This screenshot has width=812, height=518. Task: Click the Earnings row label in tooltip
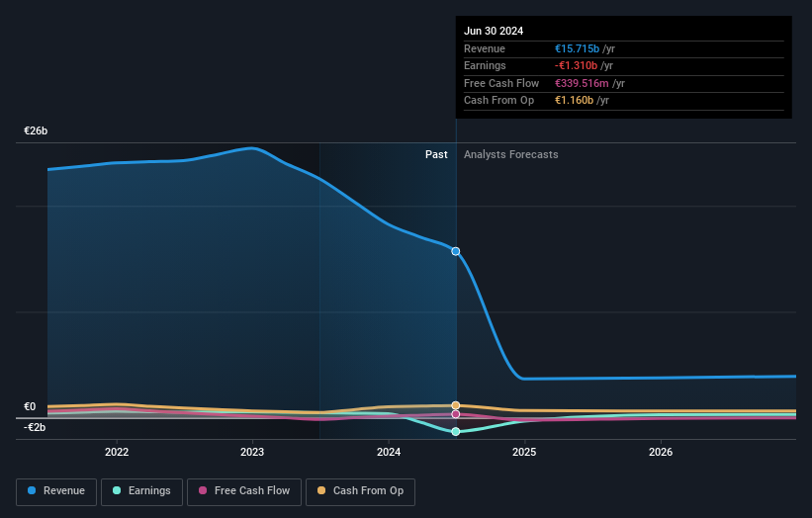tap(486, 65)
